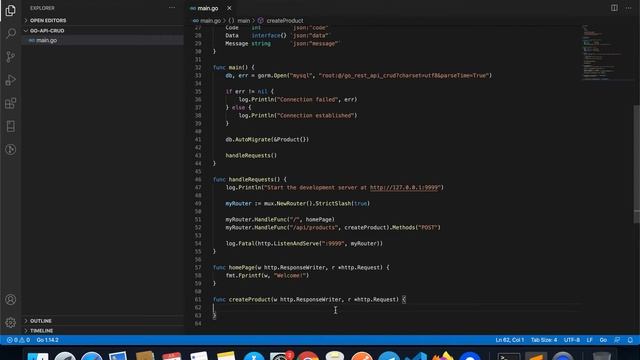Click "func handleRequests()" declaration
640x360 pixels.
247,180
